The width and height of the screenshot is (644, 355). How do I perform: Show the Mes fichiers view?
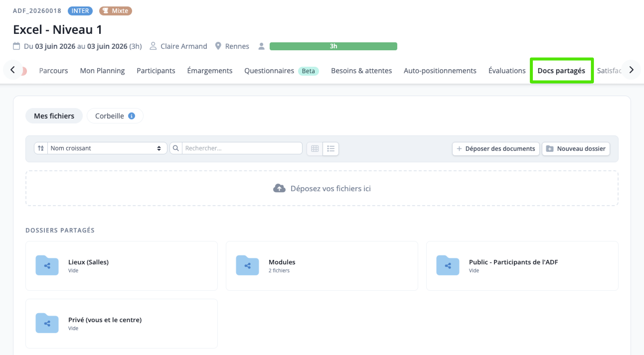[54, 116]
